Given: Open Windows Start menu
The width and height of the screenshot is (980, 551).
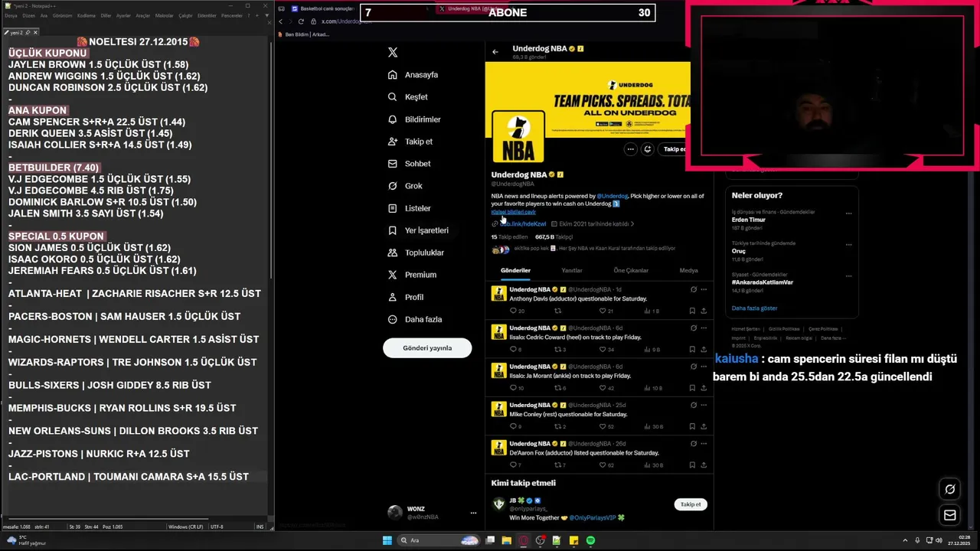Looking at the screenshot, I should point(387,540).
